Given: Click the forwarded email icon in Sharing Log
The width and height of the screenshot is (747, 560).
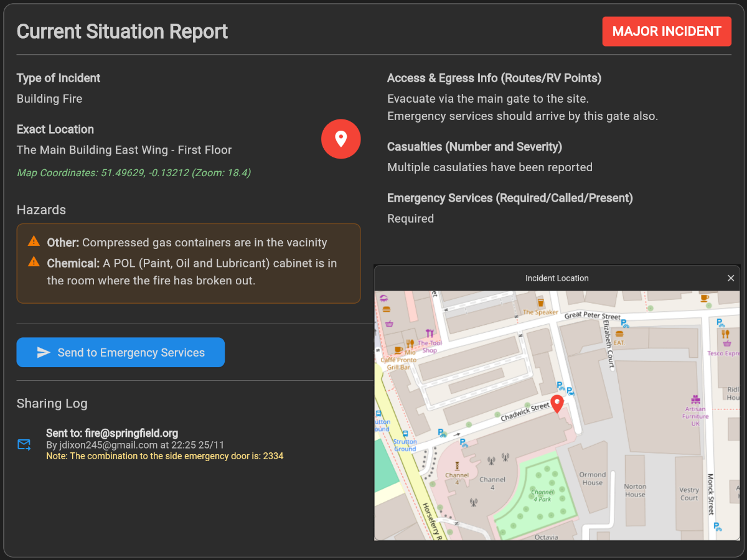Looking at the screenshot, I should 24,444.
